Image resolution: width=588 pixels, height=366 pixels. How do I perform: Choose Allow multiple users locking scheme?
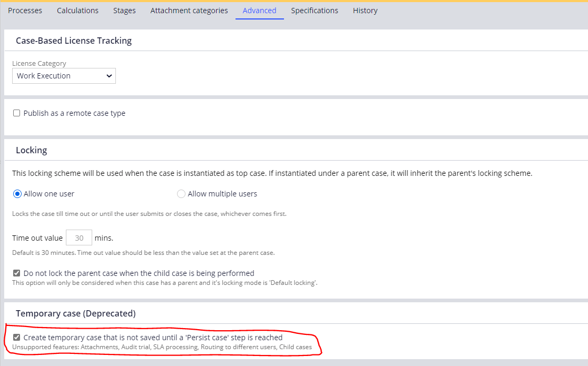[x=181, y=194]
